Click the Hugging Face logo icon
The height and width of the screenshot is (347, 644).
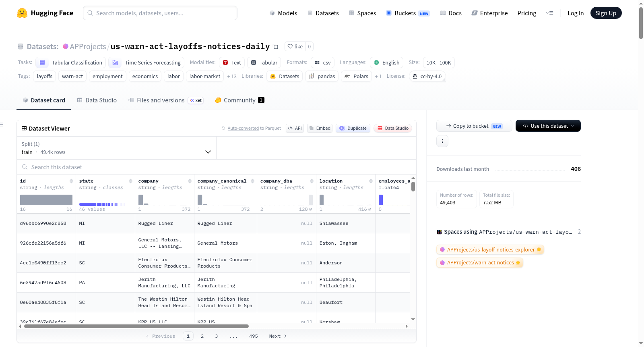[x=22, y=13]
